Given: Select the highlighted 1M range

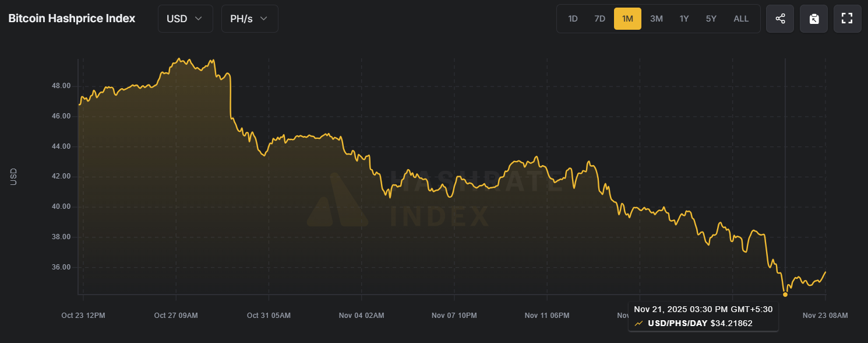Looking at the screenshot, I should [627, 19].
